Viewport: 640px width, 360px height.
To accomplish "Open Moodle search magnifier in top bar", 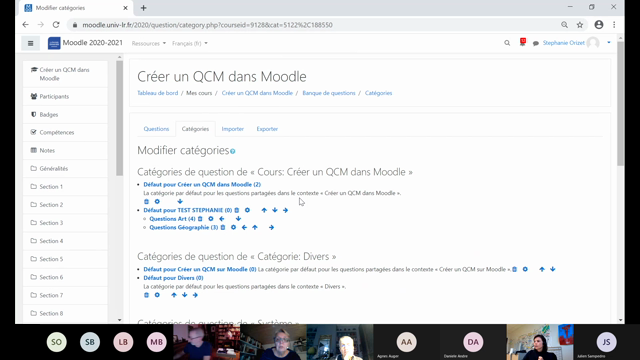I will click(x=507, y=43).
